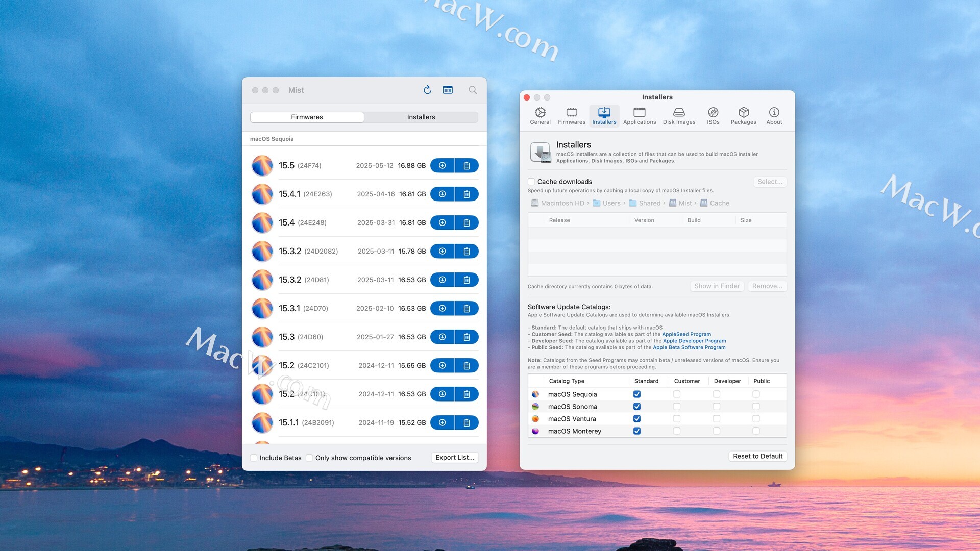Download macOS 15.3.2 (24D2082)
Viewport: 980px width, 551px height.
coord(443,251)
